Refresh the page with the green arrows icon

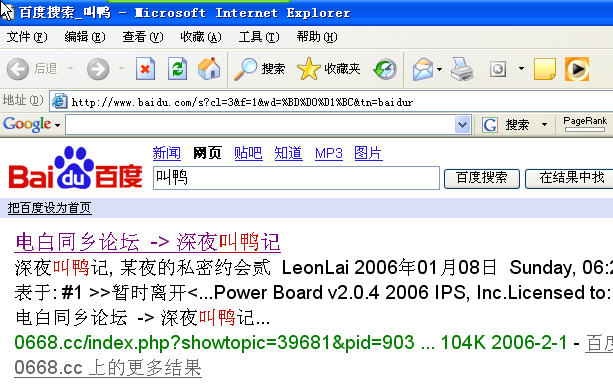click(x=177, y=69)
